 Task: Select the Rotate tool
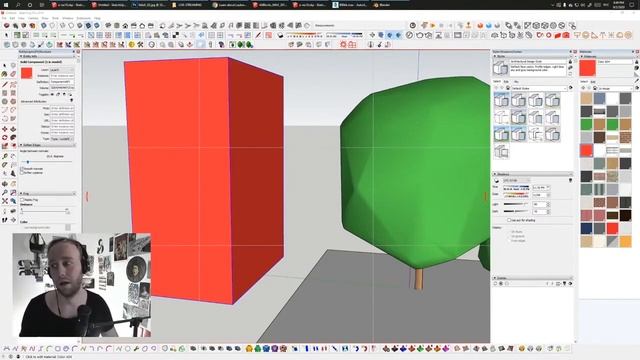click(4, 138)
